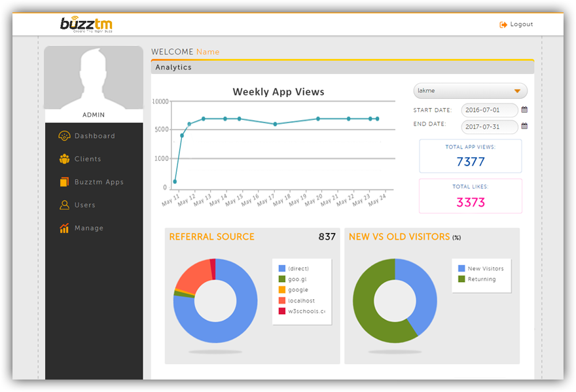Click the lowest chart point near May 17
This screenshot has height=392, width=576.
[x=275, y=124]
